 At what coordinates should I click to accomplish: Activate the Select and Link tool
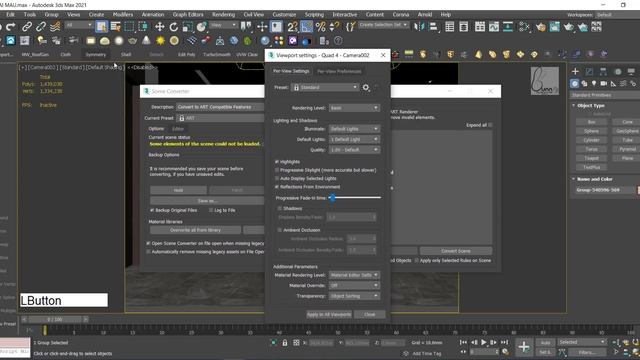(27, 27)
